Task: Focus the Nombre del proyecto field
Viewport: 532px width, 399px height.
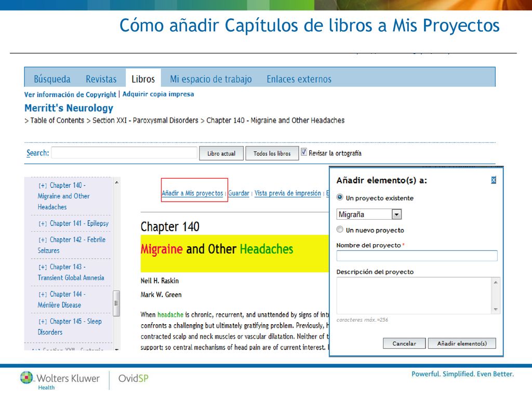Action: pos(417,256)
